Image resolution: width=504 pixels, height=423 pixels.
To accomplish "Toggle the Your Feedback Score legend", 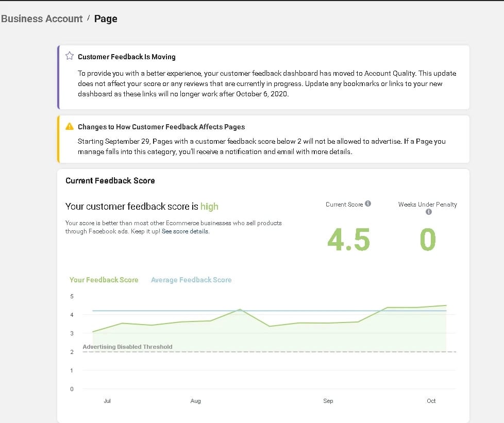I will pyautogui.click(x=104, y=280).
